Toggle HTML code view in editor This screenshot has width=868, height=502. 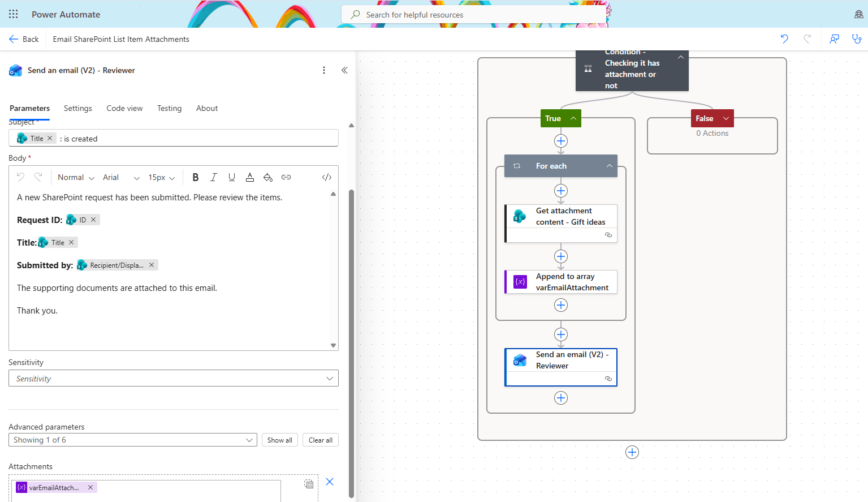[327, 177]
